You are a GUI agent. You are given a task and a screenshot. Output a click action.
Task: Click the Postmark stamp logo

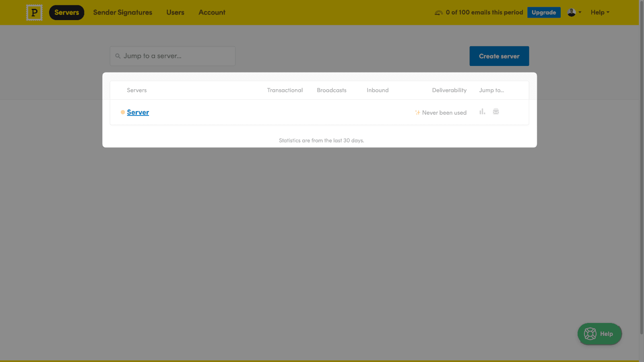34,12
